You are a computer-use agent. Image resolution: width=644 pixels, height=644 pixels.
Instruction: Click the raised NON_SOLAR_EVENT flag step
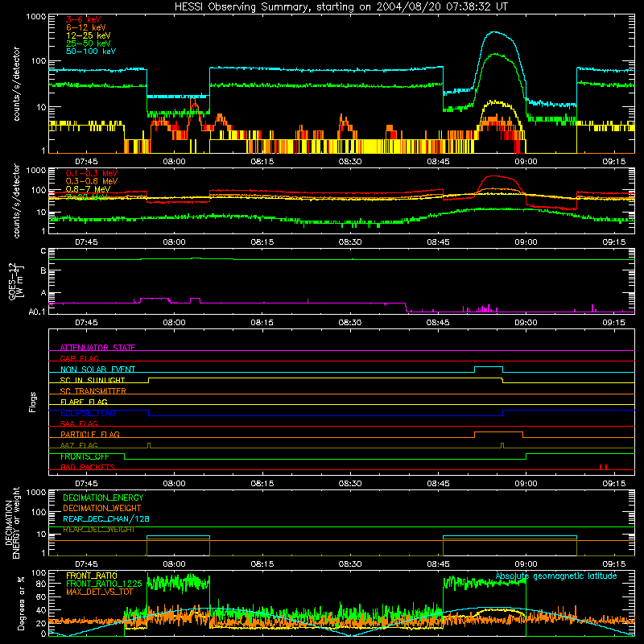tap(489, 367)
